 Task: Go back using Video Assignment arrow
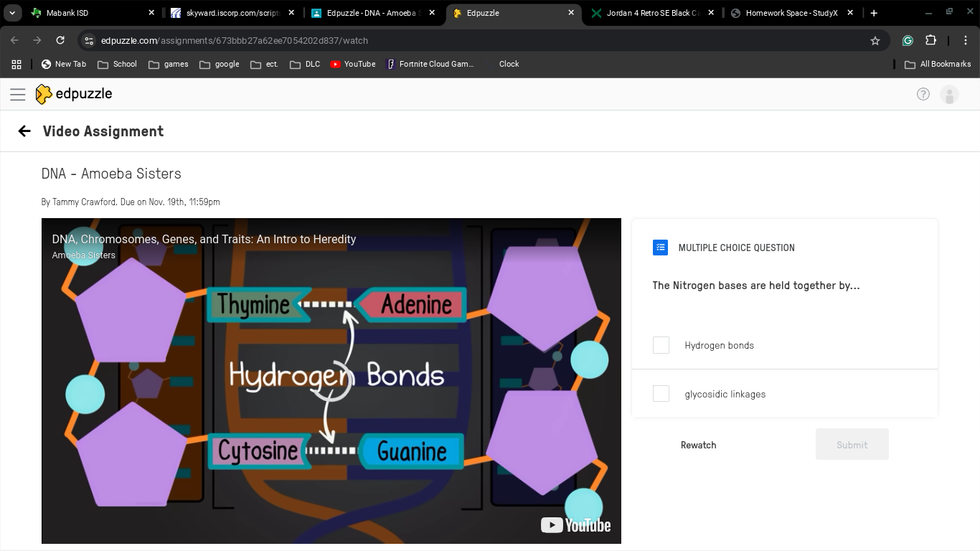(x=24, y=131)
